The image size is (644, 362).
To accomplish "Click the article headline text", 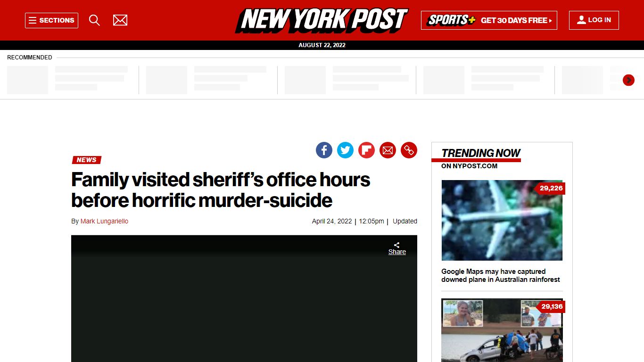I will 221,190.
